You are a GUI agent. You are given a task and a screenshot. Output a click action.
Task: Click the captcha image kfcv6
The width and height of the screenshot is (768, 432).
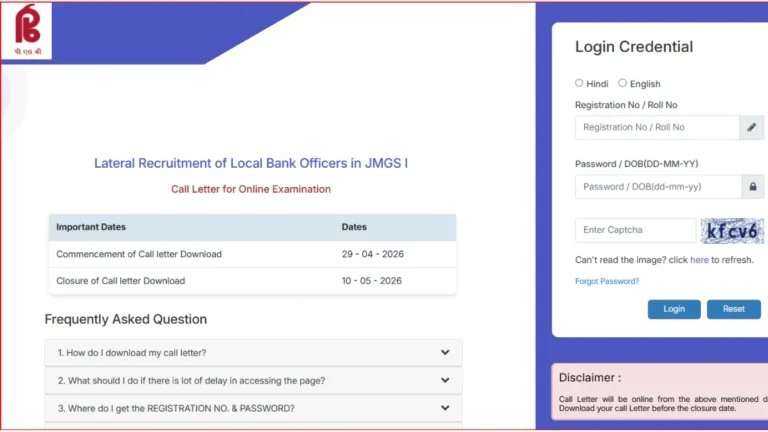(x=732, y=231)
